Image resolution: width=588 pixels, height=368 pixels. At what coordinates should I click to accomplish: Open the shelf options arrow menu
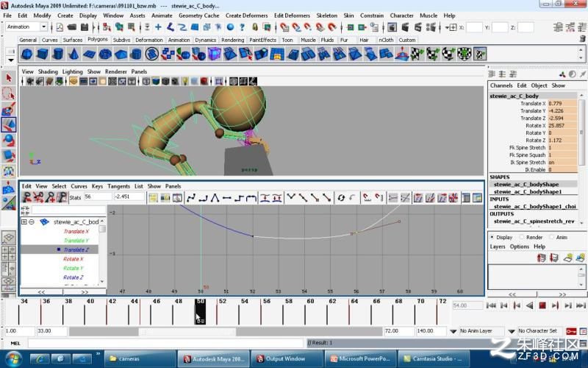coord(11,60)
